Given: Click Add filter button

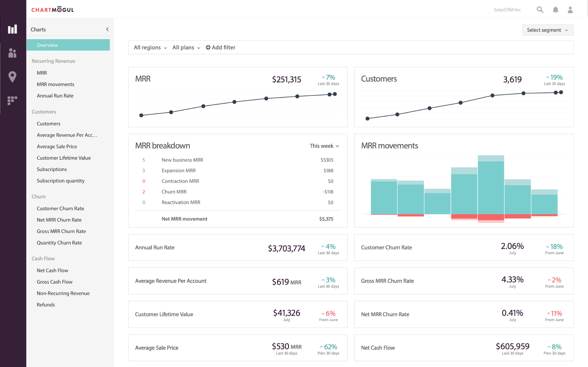Looking at the screenshot, I should coord(221,48).
